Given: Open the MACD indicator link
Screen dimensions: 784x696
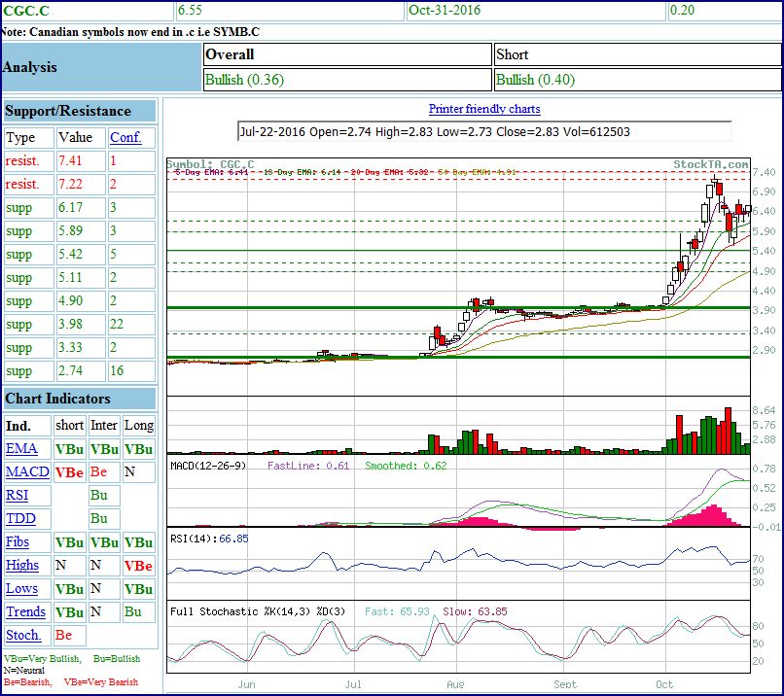Looking at the screenshot, I should pos(27,472).
